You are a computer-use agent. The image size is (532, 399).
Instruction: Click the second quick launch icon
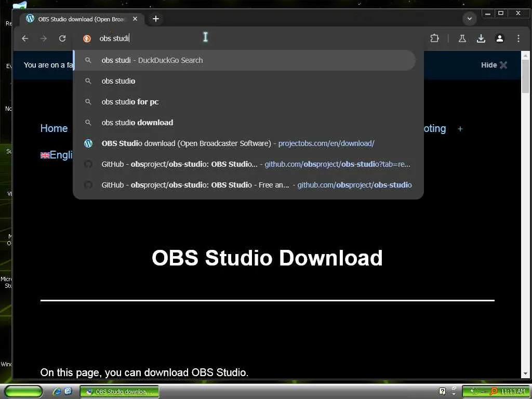68,392
